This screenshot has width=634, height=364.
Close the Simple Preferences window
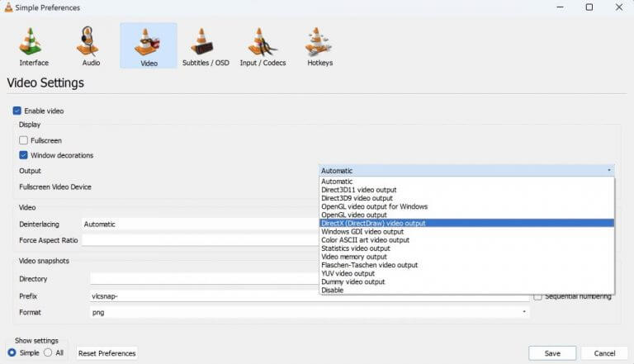click(619, 7)
